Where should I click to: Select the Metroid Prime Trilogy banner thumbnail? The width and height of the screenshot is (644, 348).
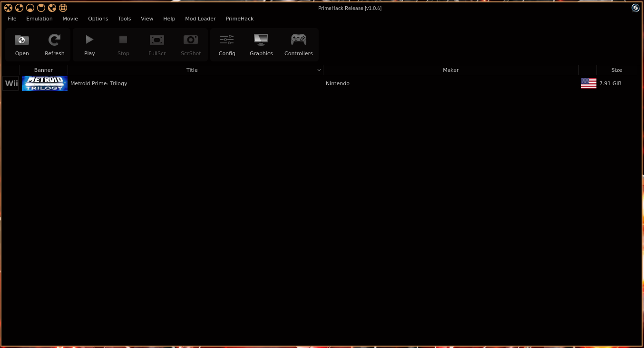(x=45, y=83)
